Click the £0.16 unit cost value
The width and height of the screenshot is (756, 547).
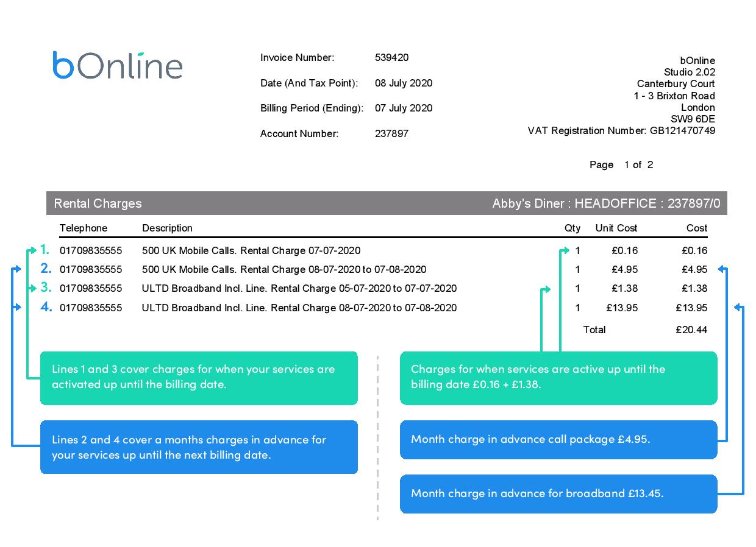(x=625, y=250)
